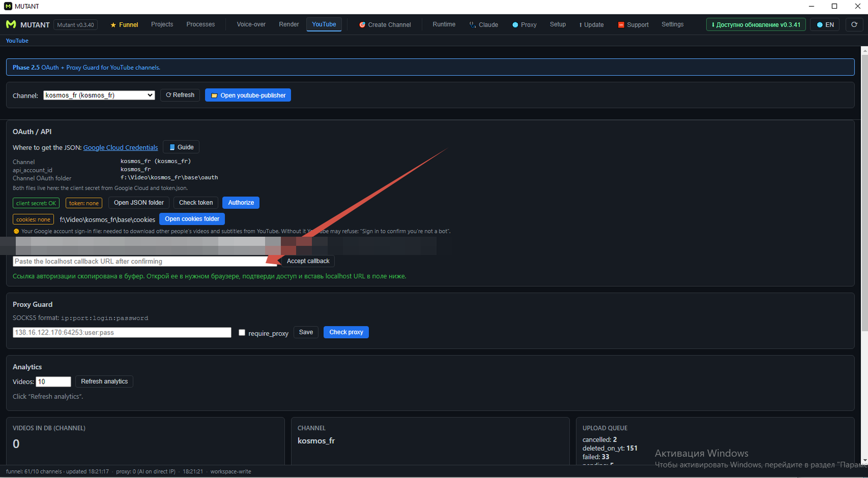Open the starred Funnel section

click(x=124, y=24)
